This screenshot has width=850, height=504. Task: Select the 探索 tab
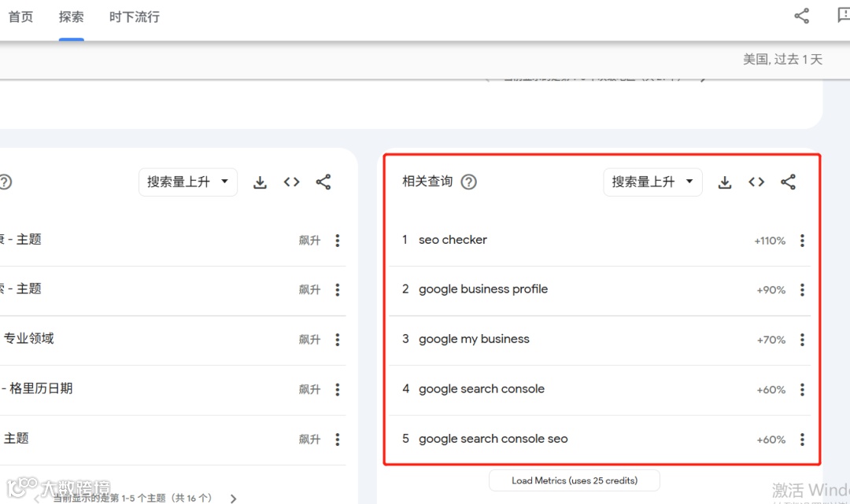click(72, 17)
